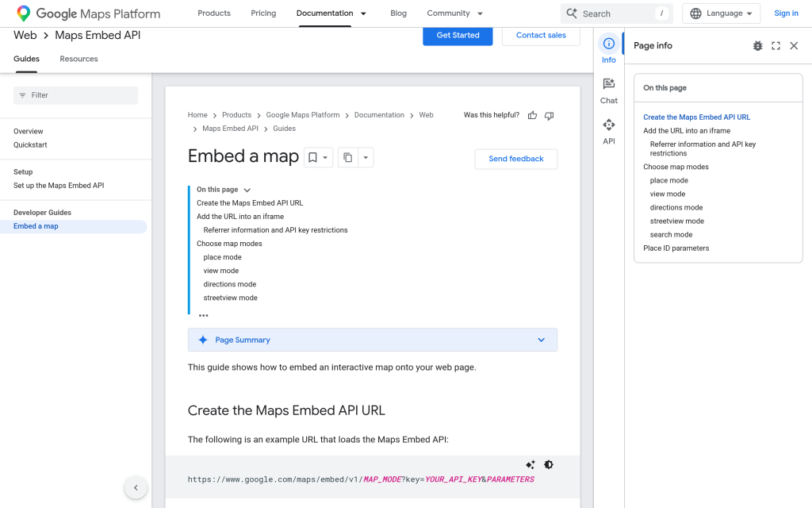Click Maps Embed API in the page header
The height and width of the screenshot is (508, 812).
(x=98, y=35)
